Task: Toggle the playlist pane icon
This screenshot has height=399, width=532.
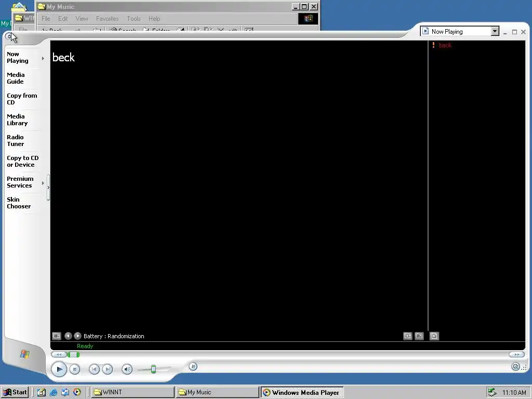Action: (x=434, y=336)
